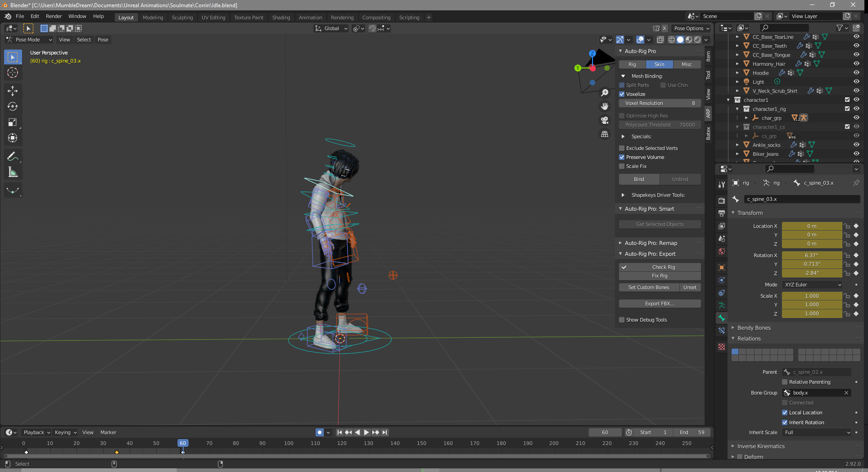Toggle camera view in viewport
The height and width of the screenshot is (472, 868).
[x=605, y=120]
